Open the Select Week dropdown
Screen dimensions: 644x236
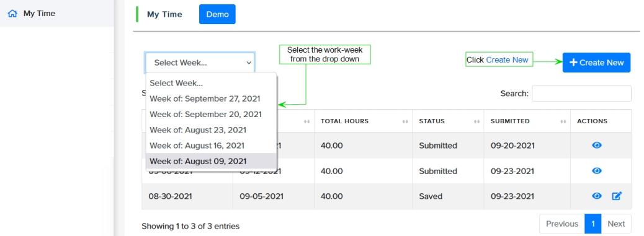click(200, 63)
